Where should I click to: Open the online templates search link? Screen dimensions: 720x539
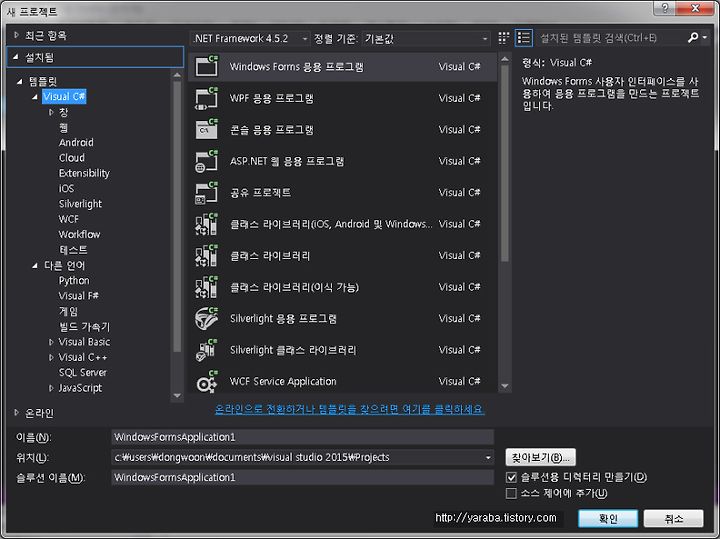tap(349, 409)
